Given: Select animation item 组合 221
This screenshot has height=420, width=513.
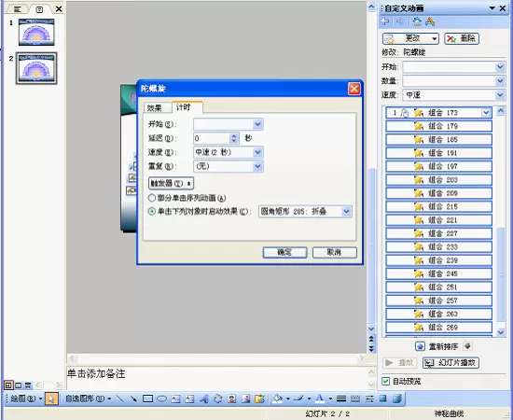Looking at the screenshot, I should (x=438, y=220).
